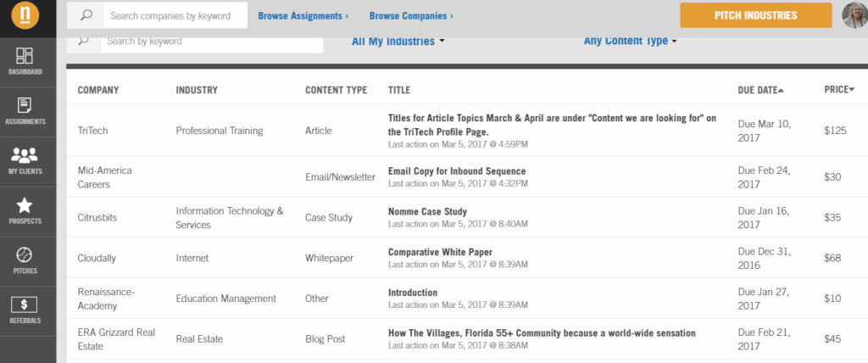The height and width of the screenshot is (363, 868).
Task: Click the Pitch Industries button
Action: [x=755, y=15]
